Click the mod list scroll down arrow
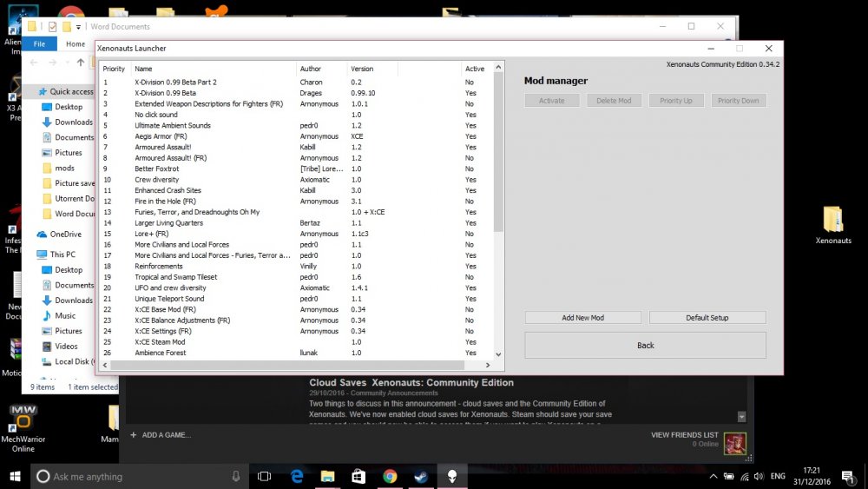The width and height of the screenshot is (868, 489). 498,354
